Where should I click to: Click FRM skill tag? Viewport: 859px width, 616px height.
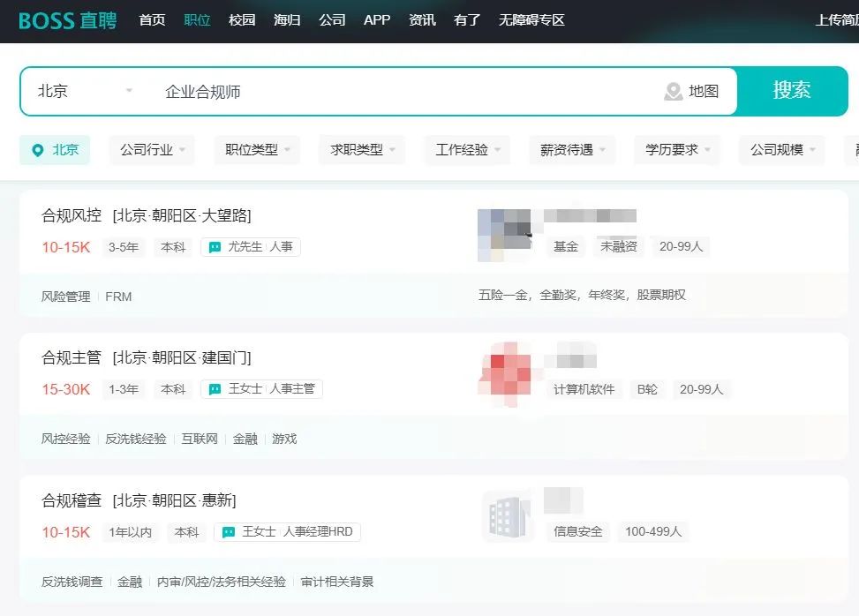click(118, 297)
